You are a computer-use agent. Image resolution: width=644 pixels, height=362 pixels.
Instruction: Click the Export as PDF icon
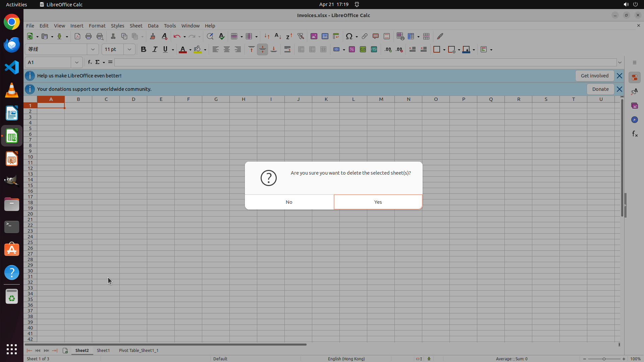pos(77,36)
